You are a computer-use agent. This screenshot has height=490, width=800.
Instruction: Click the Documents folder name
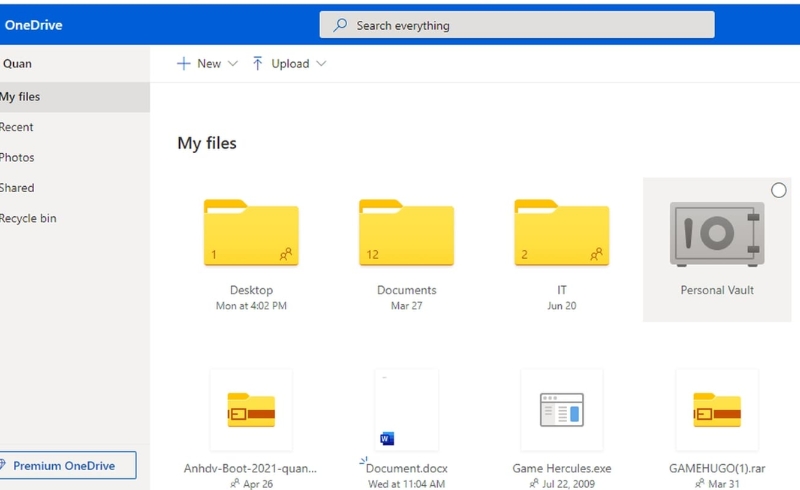(407, 290)
